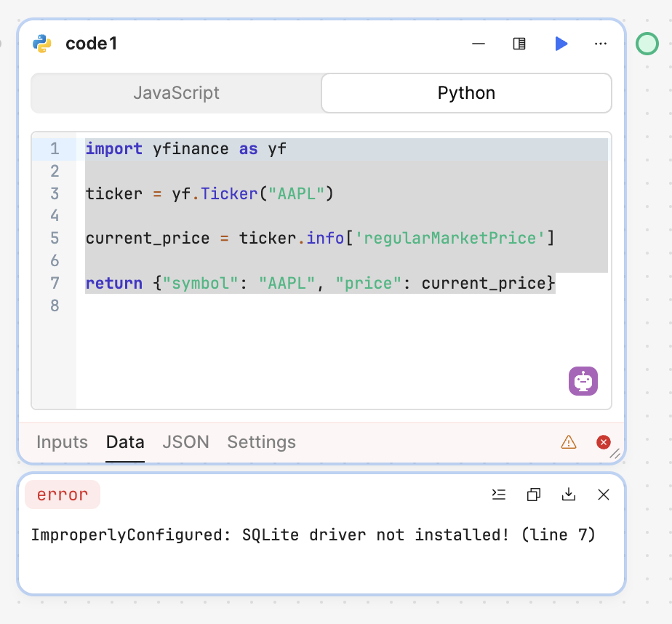Click the Python logo icon beside code1
This screenshot has height=624, width=672.
click(42, 44)
